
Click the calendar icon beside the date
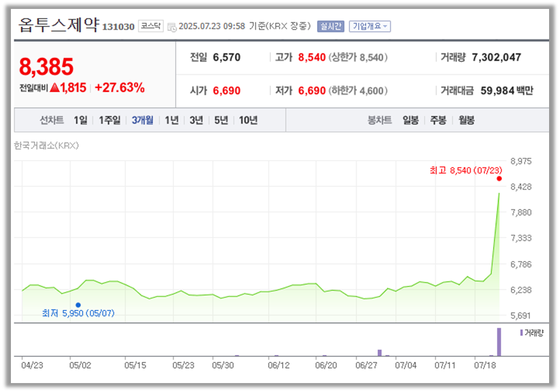[172, 27]
